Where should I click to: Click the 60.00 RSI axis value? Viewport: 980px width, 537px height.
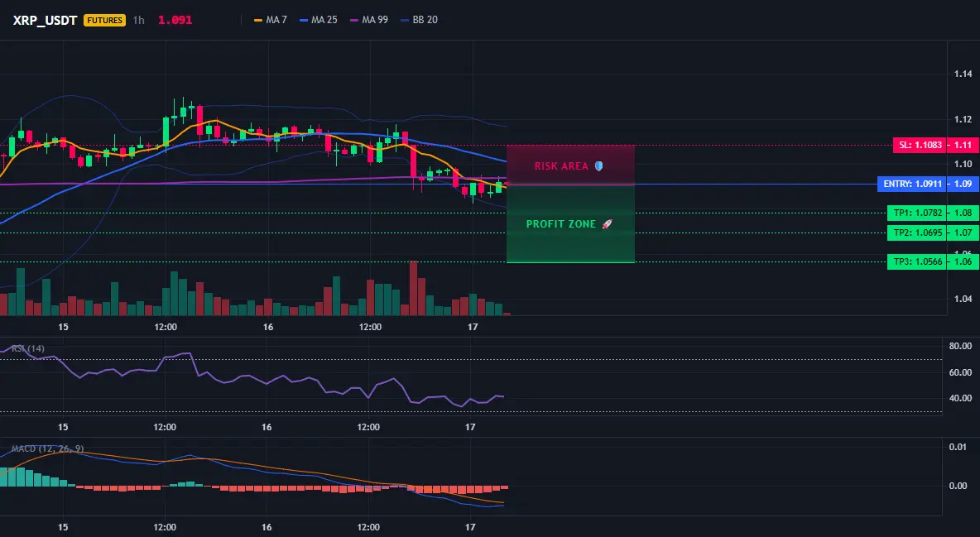[960, 372]
